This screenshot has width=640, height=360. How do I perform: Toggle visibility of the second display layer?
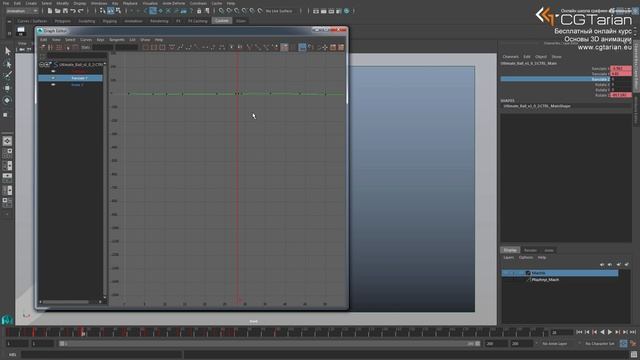506,280
